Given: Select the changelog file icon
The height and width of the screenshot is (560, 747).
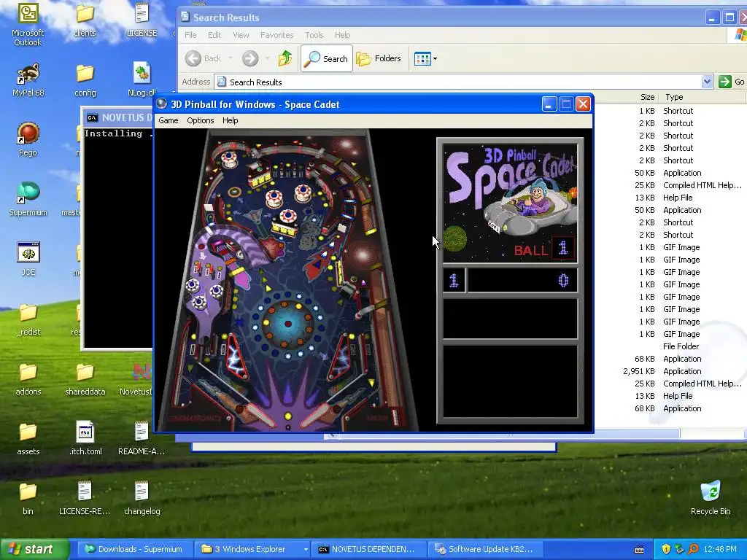Looking at the screenshot, I should click(142, 499).
